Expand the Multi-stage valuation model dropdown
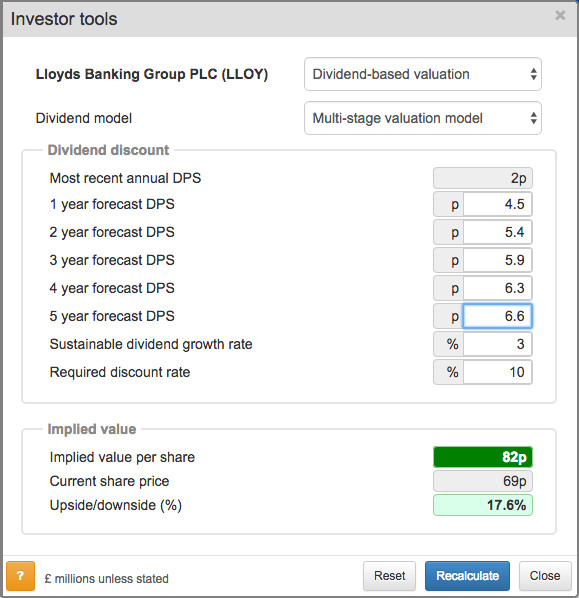 423,118
